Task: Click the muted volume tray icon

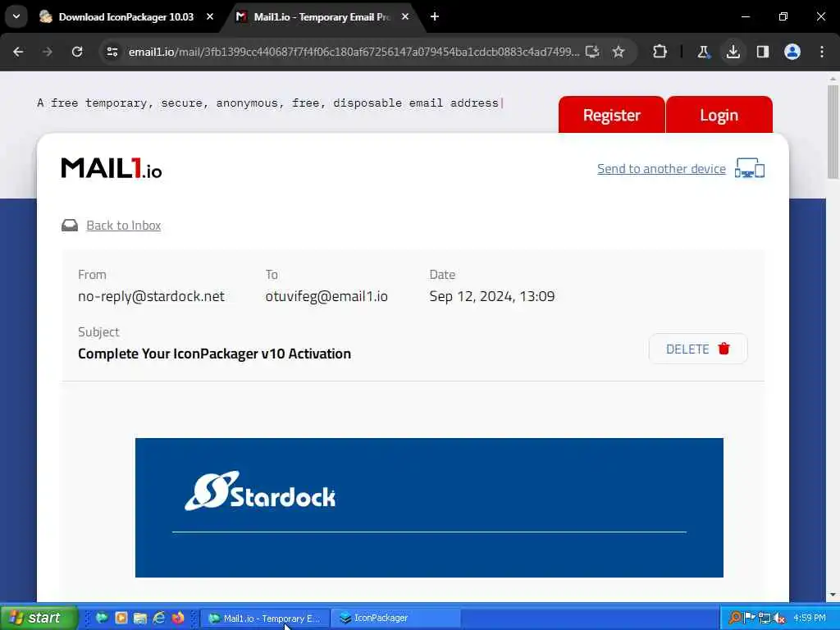Action: click(779, 618)
